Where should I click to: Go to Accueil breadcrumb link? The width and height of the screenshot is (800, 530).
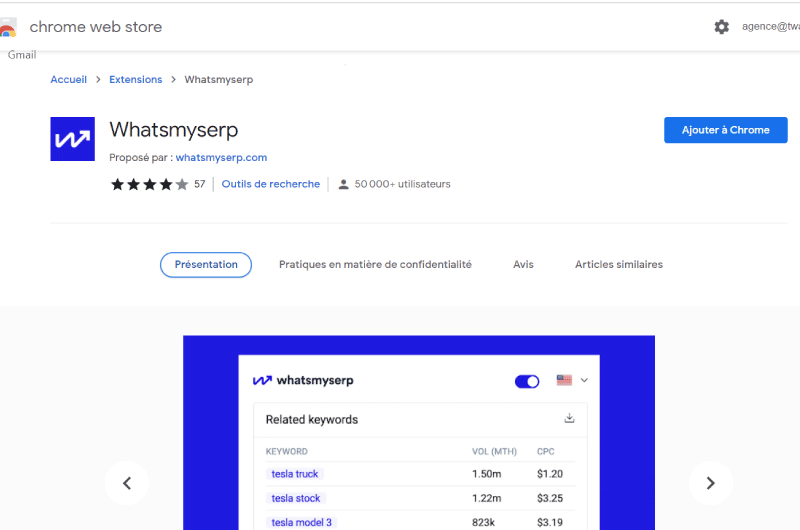pos(68,80)
